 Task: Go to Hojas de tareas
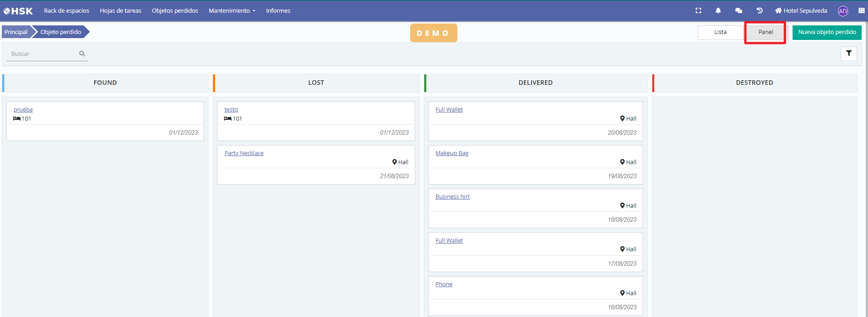120,10
